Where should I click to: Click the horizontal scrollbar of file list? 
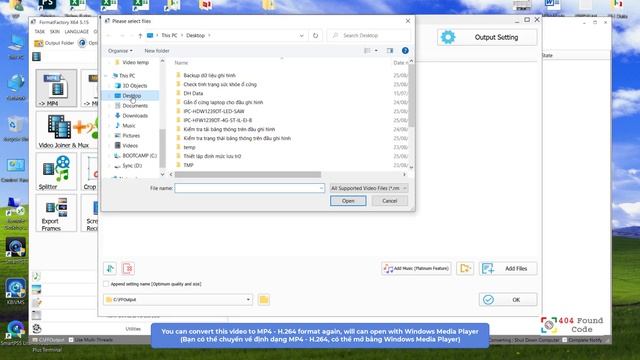click(x=248, y=175)
